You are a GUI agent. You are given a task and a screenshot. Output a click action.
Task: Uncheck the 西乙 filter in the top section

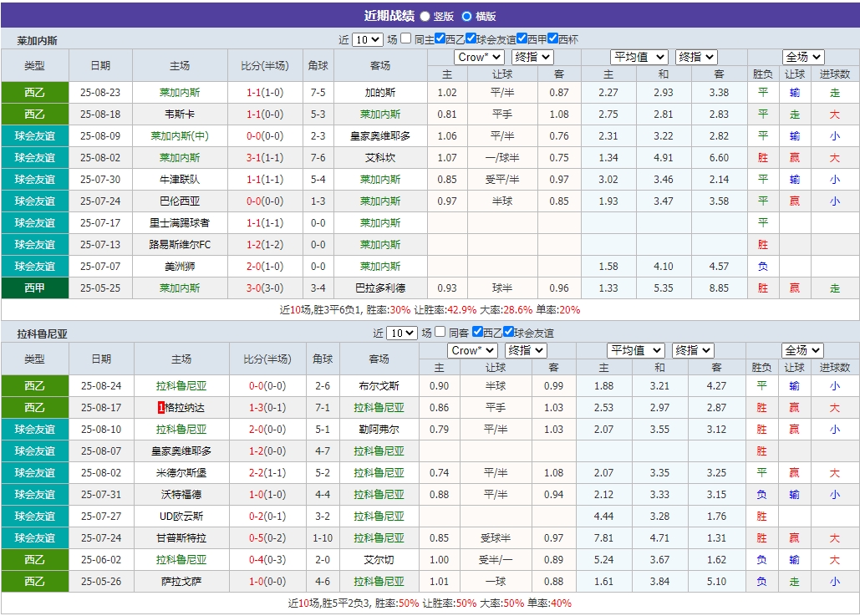tap(440, 38)
